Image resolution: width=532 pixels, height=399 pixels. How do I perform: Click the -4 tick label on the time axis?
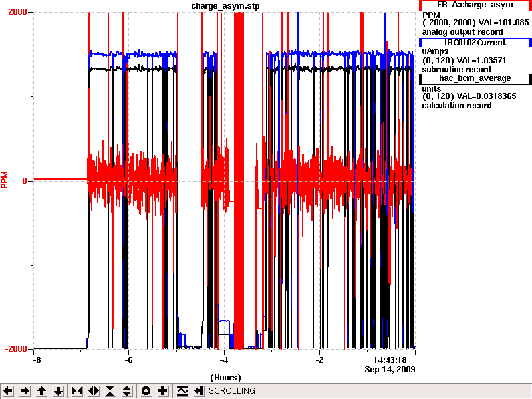click(x=224, y=360)
